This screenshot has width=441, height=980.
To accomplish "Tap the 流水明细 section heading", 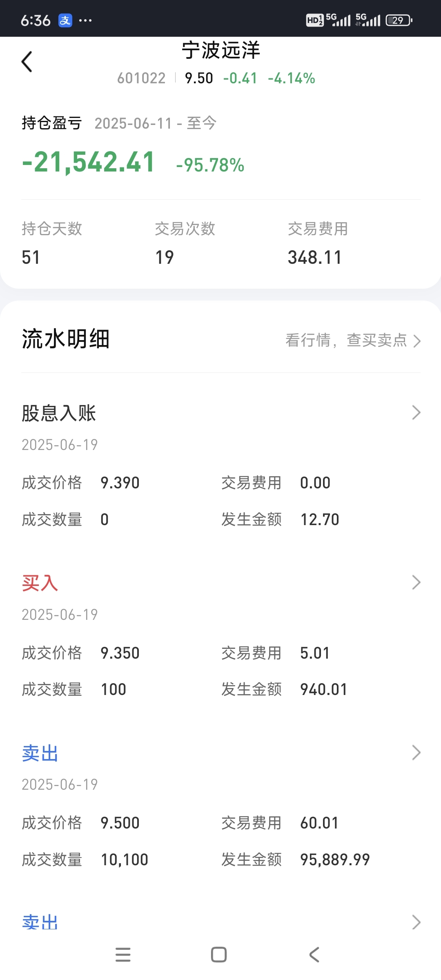I will click(x=66, y=339).
